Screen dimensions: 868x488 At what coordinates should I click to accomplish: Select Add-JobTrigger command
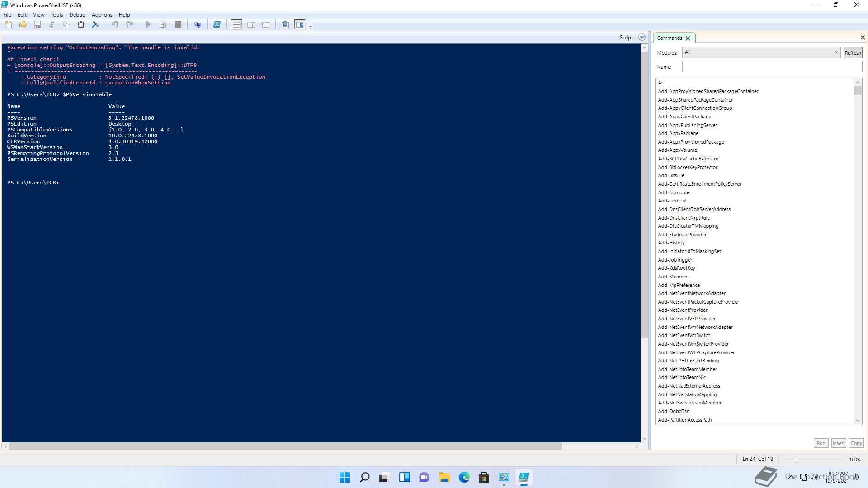pyautogui.click(x=675, y=260)
